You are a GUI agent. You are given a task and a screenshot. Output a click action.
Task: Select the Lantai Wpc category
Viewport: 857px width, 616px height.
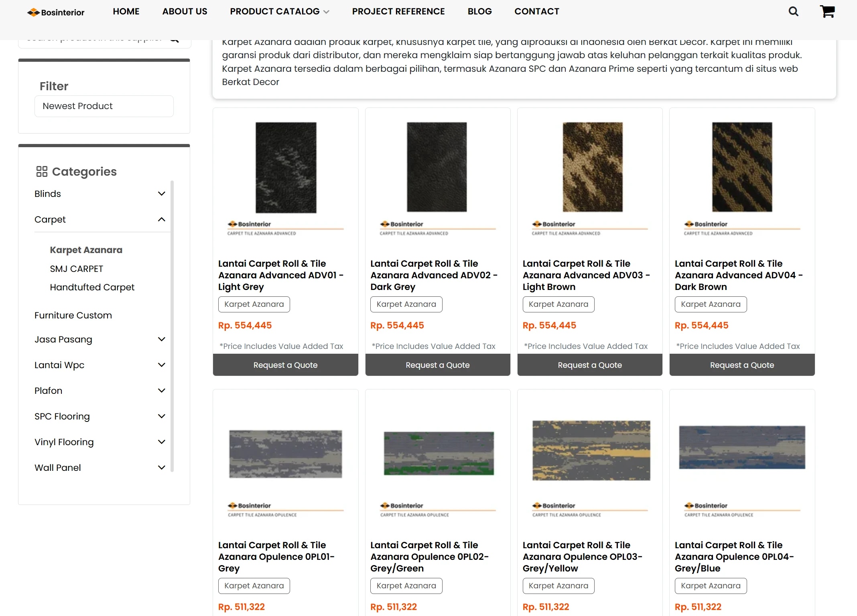click(59, 365)
